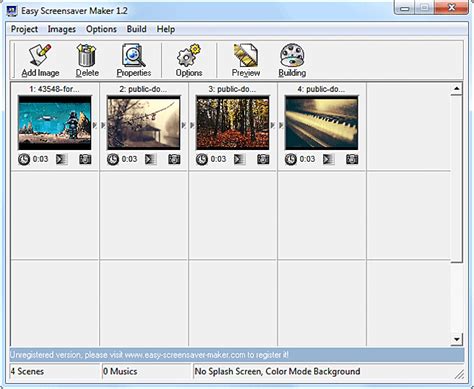474x389 pixels.
Task: Click the transition effect icon under scene 2
Action: pos(151,159)
